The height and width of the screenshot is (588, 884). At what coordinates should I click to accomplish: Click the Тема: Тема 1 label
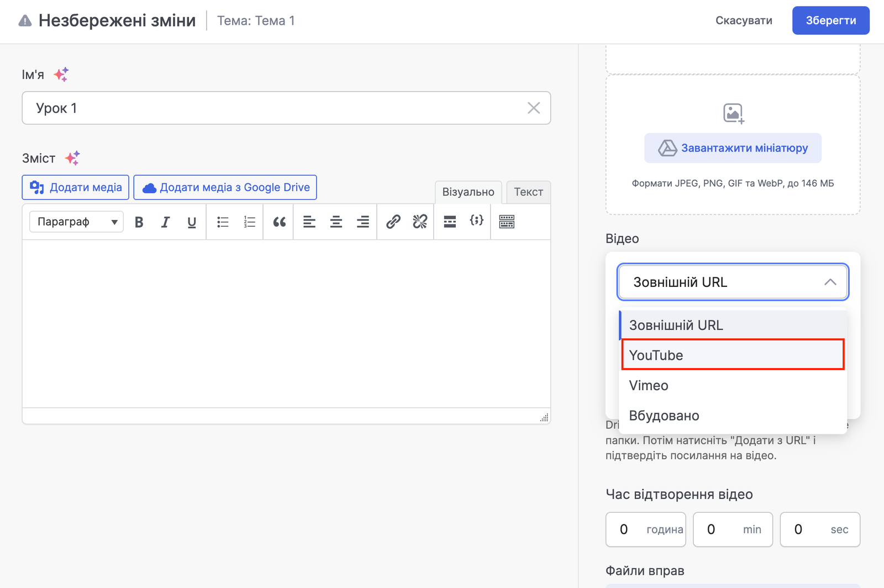256,21
